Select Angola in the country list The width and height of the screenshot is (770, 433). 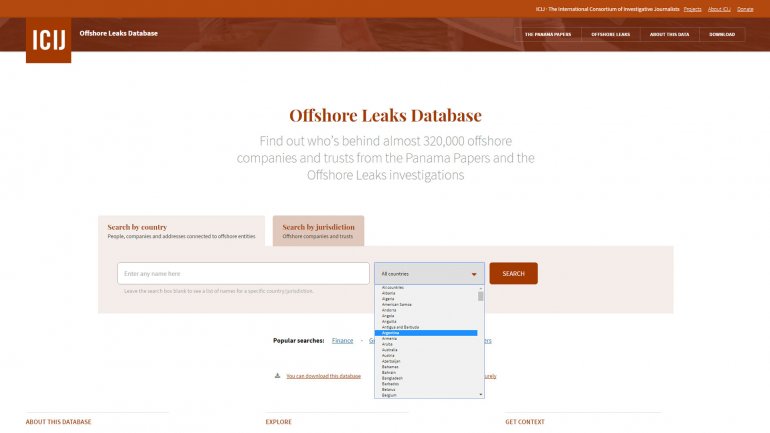pyautogui.click(x=426, y=316)
